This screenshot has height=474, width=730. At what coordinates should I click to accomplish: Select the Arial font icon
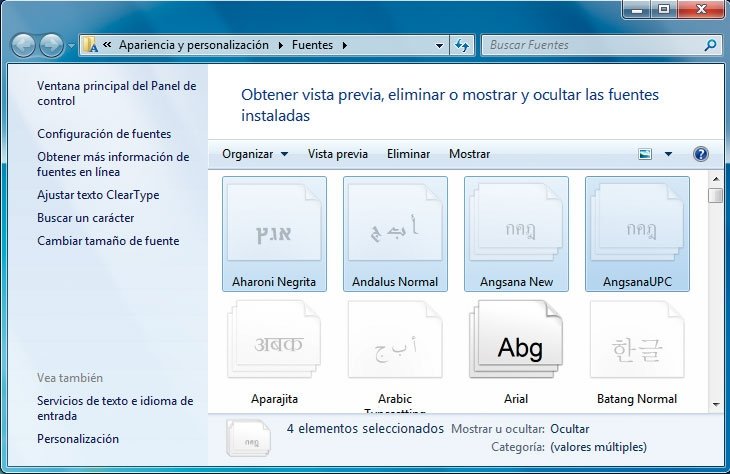[x=516, y=352]
